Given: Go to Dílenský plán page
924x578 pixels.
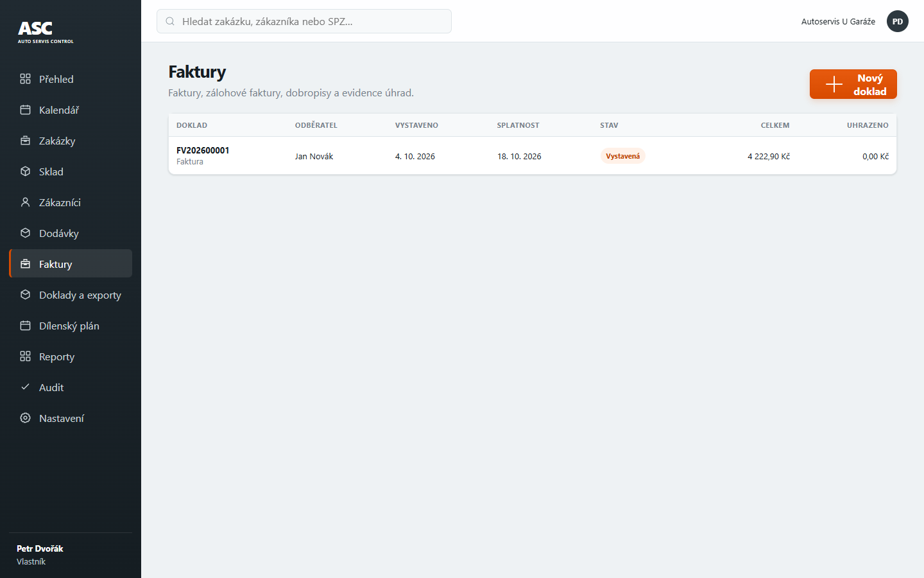Looking at the screenshot, I should click(71, 326).
